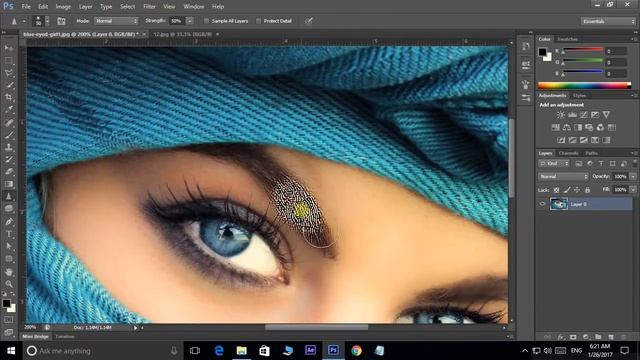Open the layer Kind filter dropdown
The width and height of the screenshot is (640, 360).
click(554, 164)
